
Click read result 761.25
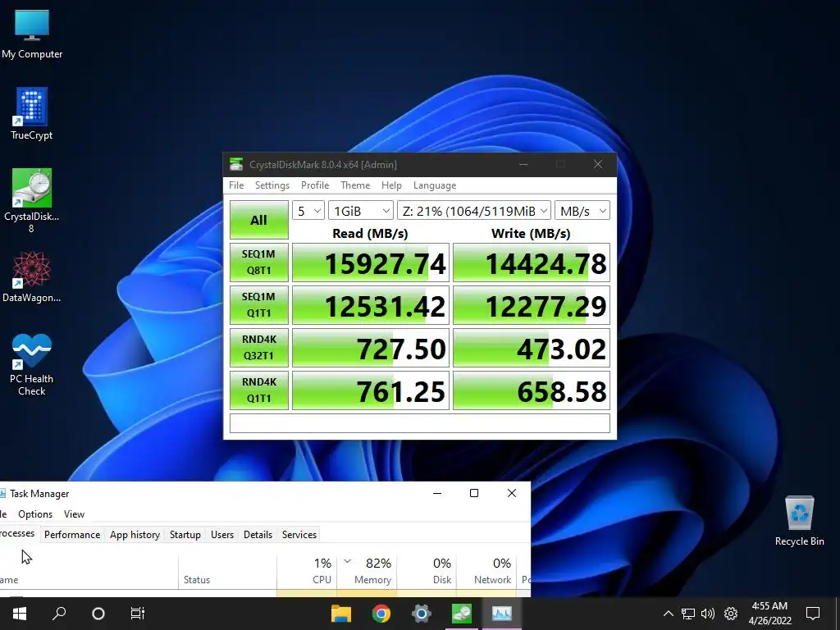pyautogui.click(x=371, y=390)
